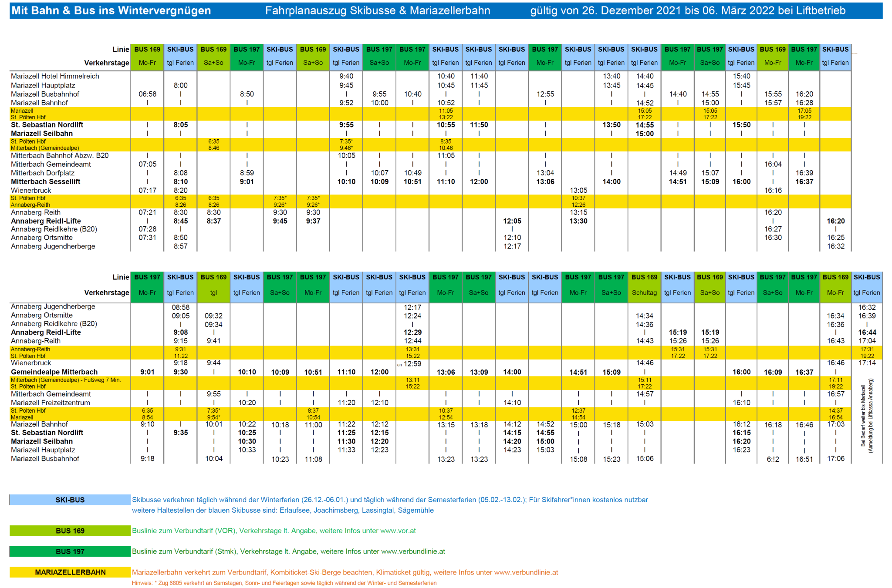Select the heading "Fahrplanauszug Skibusse & Mariazellerbahn"

pyautogui.click(x=378, y=10)
